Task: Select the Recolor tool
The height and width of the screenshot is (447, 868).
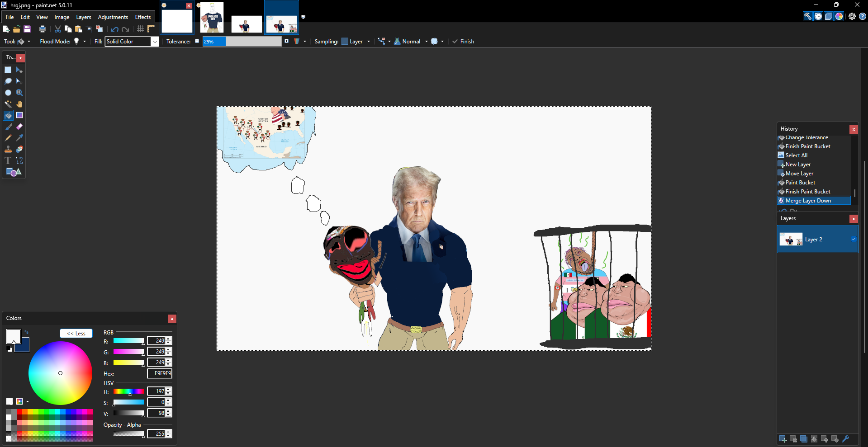Action: 19,149
